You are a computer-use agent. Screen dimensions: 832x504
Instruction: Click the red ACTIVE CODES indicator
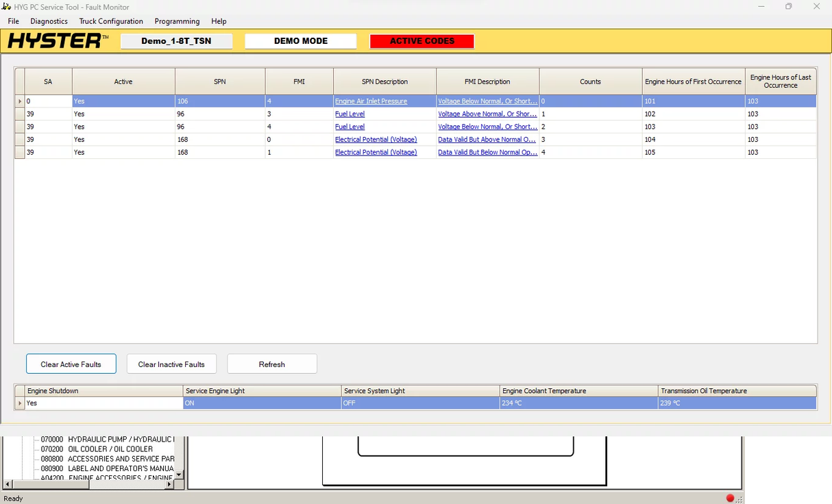click(x=421, y=41)
